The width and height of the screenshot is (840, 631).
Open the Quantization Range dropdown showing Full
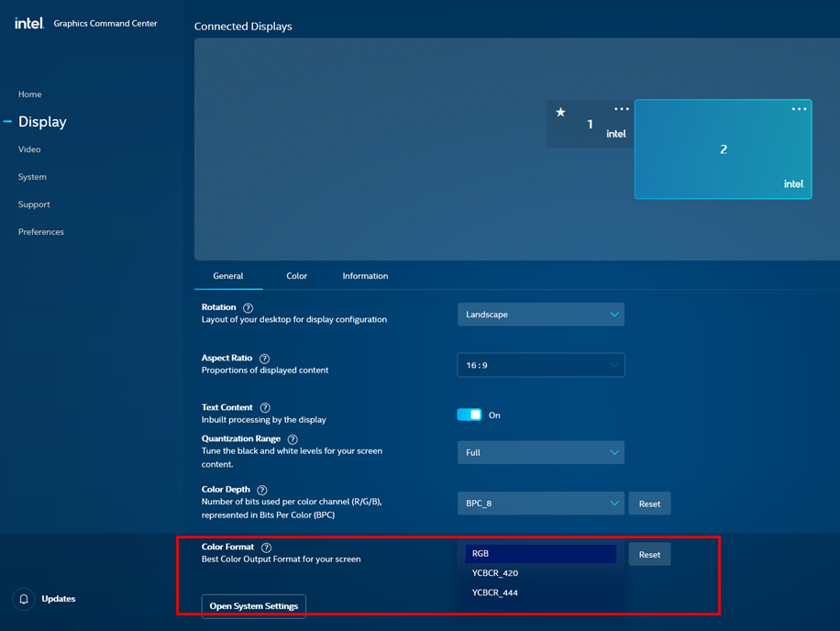tap(540, 452)
